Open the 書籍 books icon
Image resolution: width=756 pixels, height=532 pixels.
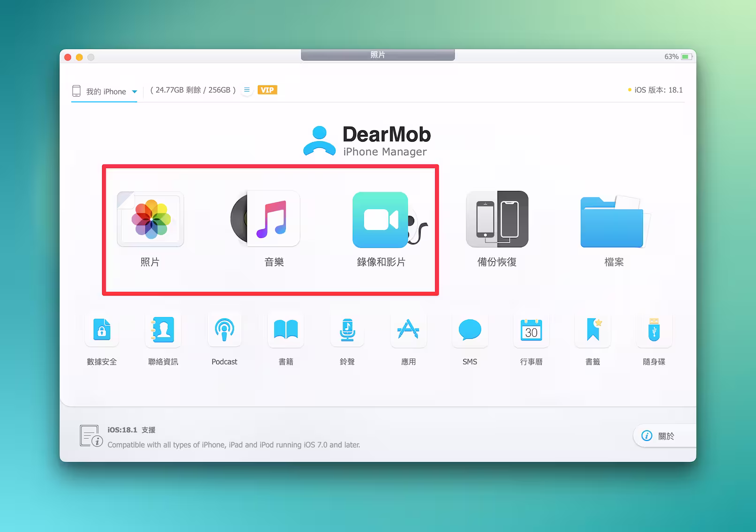pos(286,330)
